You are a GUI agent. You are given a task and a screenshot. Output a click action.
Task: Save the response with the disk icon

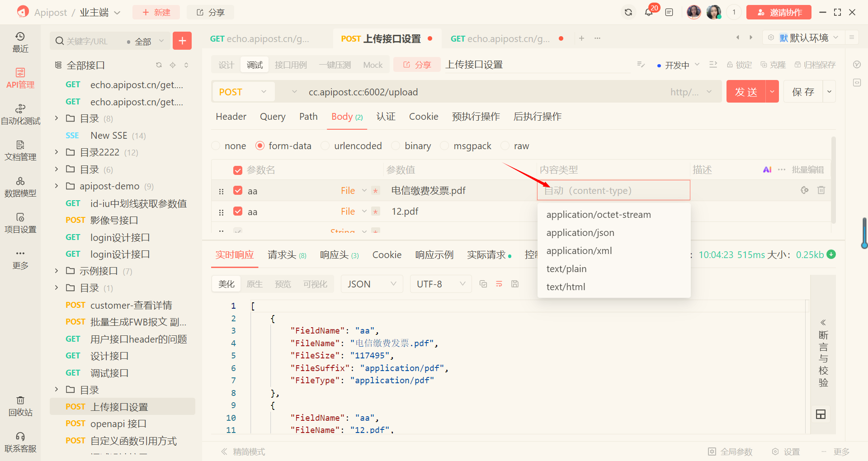515,284
